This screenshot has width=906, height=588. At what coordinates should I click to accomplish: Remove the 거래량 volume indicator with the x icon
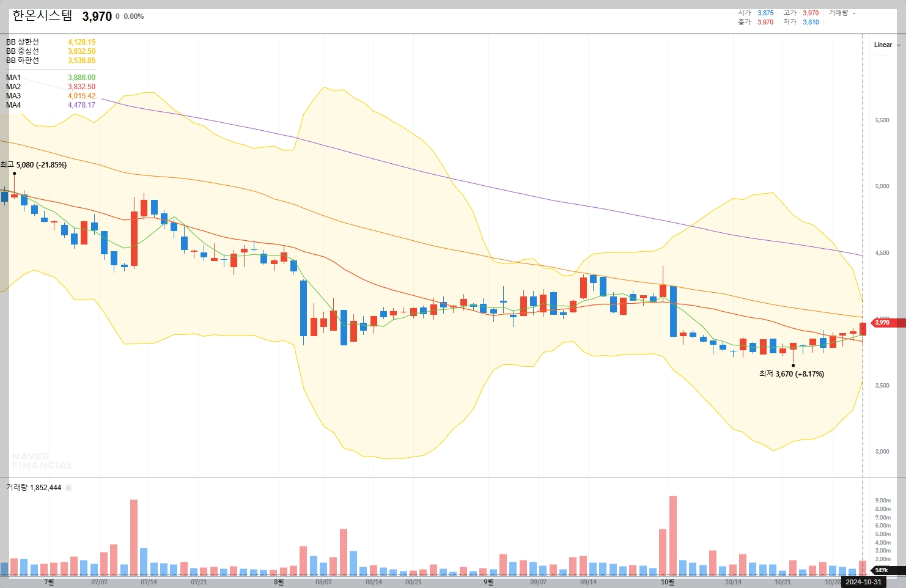68,488
